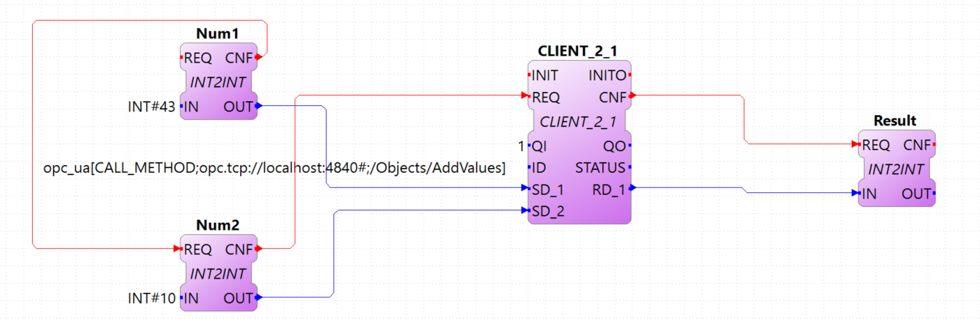This screenshot has height=319, width=980.
Task: Click the OUT data output of Result
Action: pos(917,194)
